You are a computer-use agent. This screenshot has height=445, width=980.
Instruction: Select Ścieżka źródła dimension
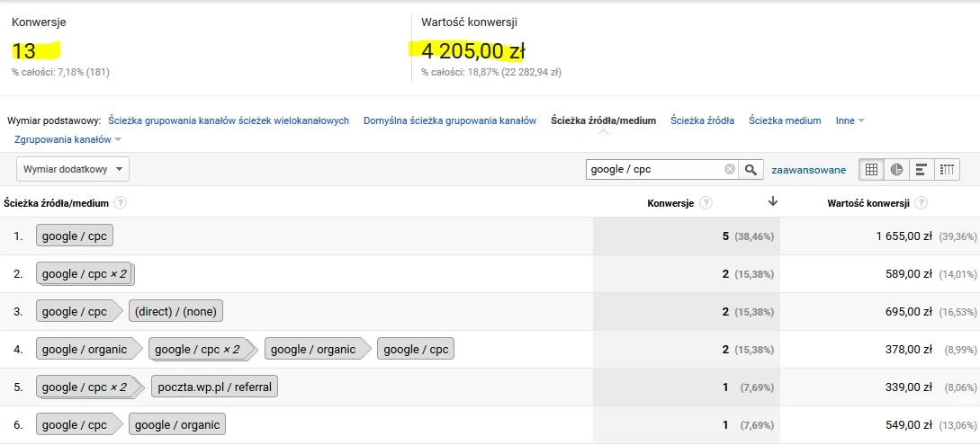click(x=703, y=120)
